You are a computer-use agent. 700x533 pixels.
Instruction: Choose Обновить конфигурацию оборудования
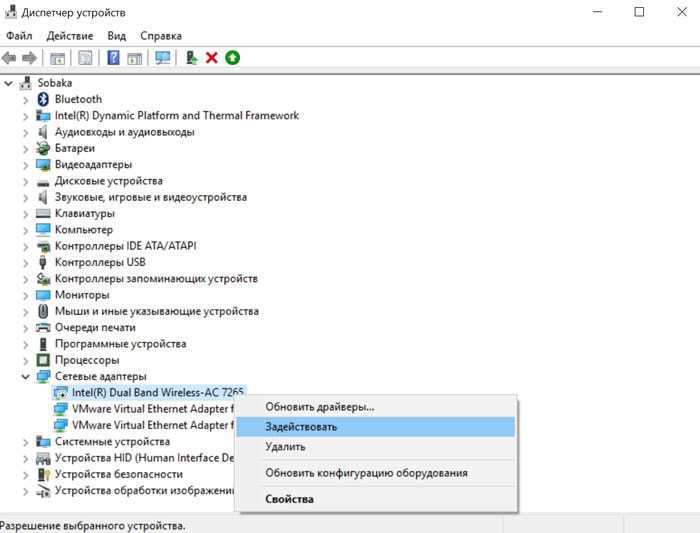click(x=375, y=473)
